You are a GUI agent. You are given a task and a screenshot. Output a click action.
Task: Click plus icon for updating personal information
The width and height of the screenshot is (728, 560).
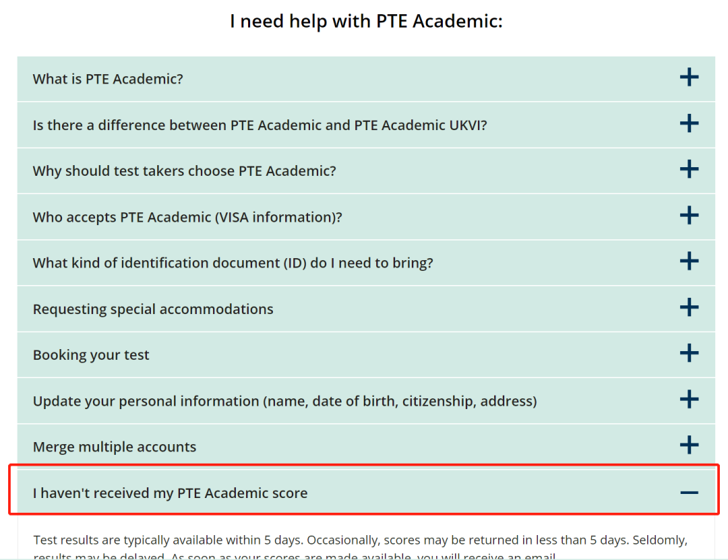point(689,400)
